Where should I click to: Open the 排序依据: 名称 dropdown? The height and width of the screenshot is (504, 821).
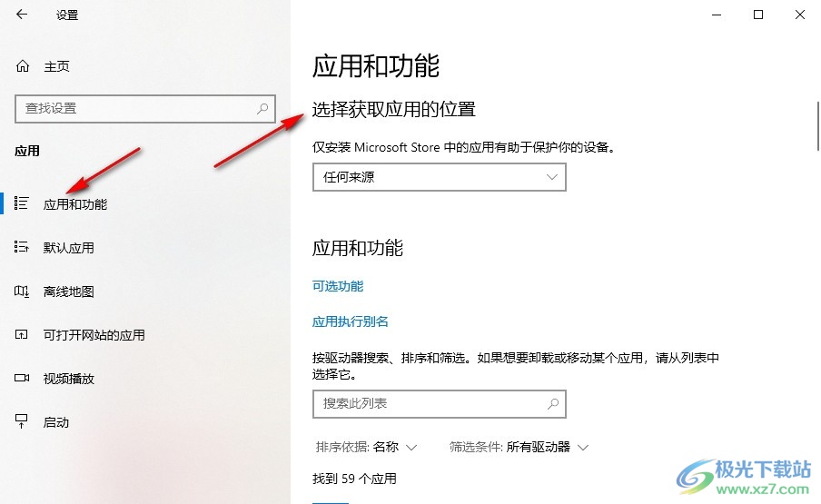(x=367, y=447)
